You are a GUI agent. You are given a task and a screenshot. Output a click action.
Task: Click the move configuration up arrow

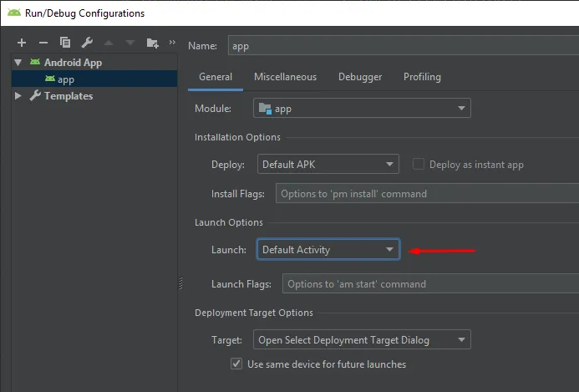tap(109, 43)
